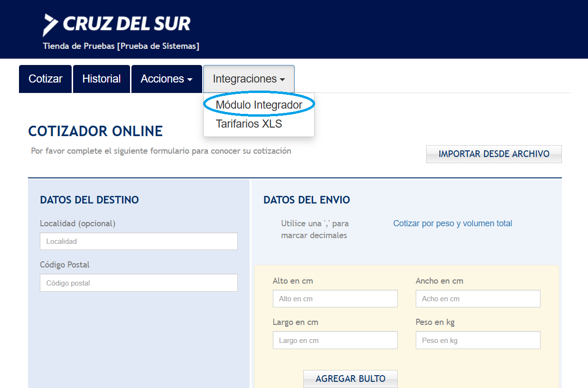
Task: Focus the Peso en kg input field
Action: 478,341
